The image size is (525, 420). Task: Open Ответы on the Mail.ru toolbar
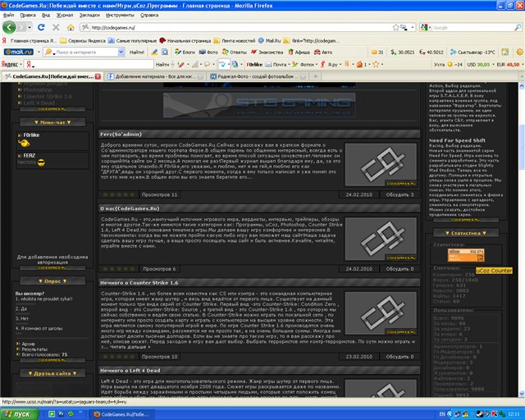(235, 52)
